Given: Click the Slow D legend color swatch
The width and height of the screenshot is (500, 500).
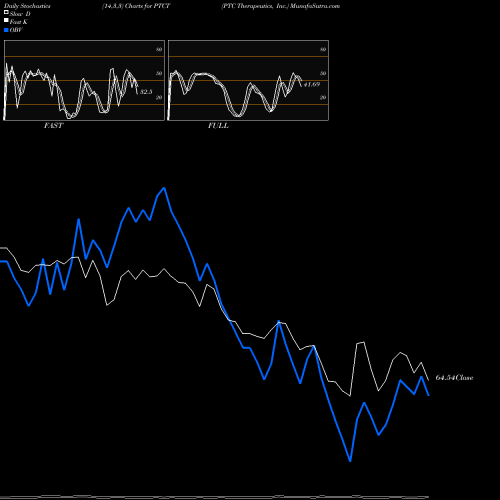Looking at the screenshot, I should (6, 13).
